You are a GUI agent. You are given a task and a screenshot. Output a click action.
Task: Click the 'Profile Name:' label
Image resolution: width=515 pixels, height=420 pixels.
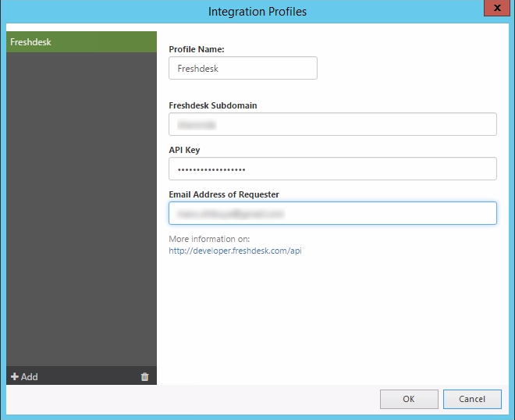[x=197, y=49]
